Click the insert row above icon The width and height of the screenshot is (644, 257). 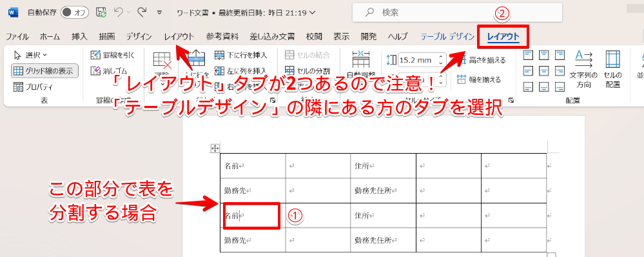coord(196,58)
